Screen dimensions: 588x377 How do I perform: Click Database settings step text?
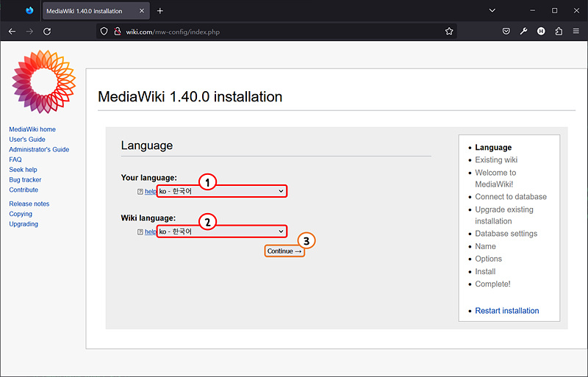coord(506,233)
